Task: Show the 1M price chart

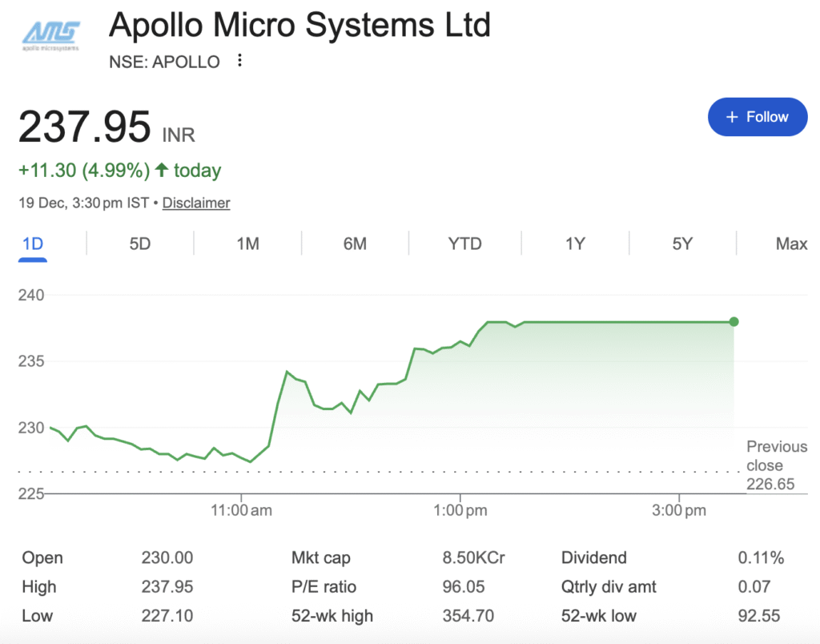Action: 247,244
